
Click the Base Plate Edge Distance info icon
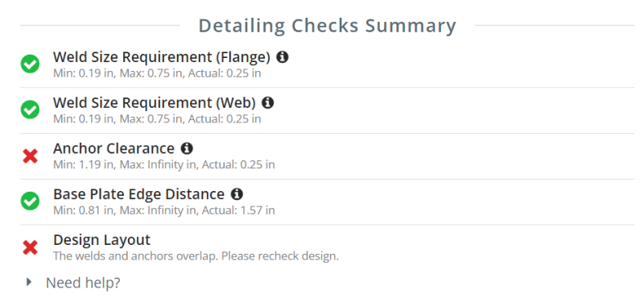coord(237,194)
